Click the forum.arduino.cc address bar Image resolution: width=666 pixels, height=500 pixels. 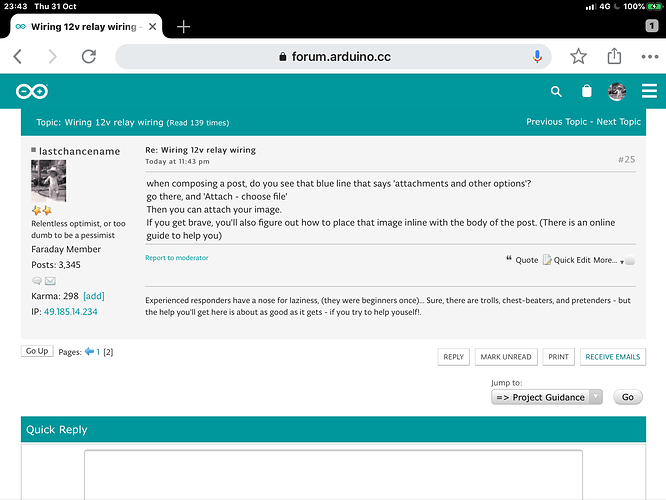(x=333, y=56)
